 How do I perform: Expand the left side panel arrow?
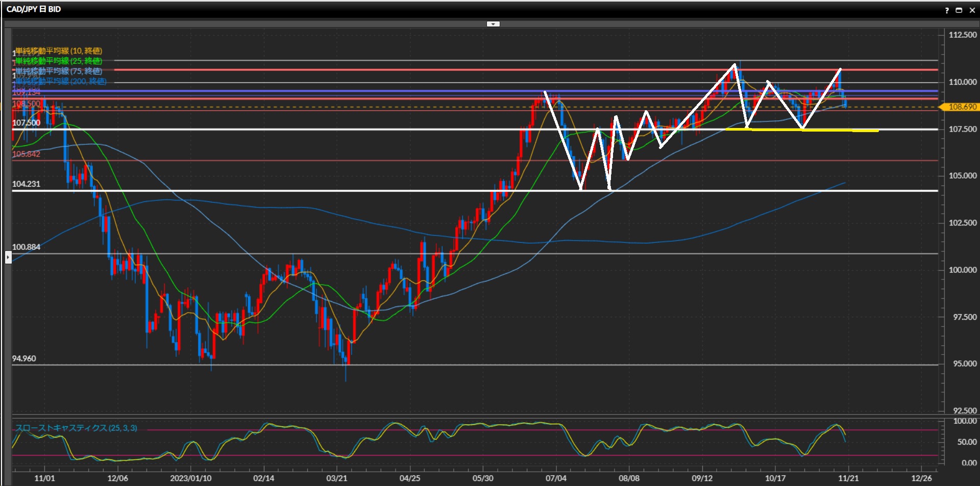click(x=8, y=258)
